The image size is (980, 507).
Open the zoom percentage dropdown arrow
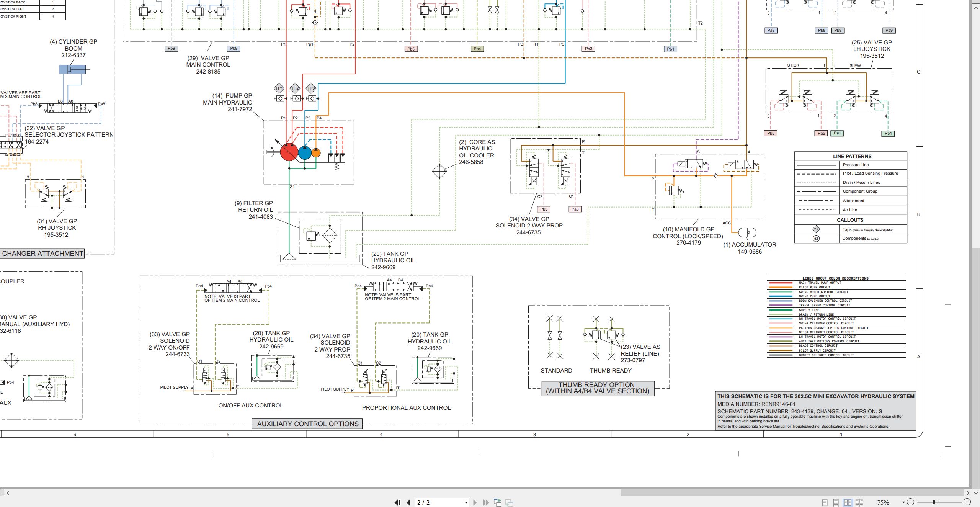[x=903, y=502]
